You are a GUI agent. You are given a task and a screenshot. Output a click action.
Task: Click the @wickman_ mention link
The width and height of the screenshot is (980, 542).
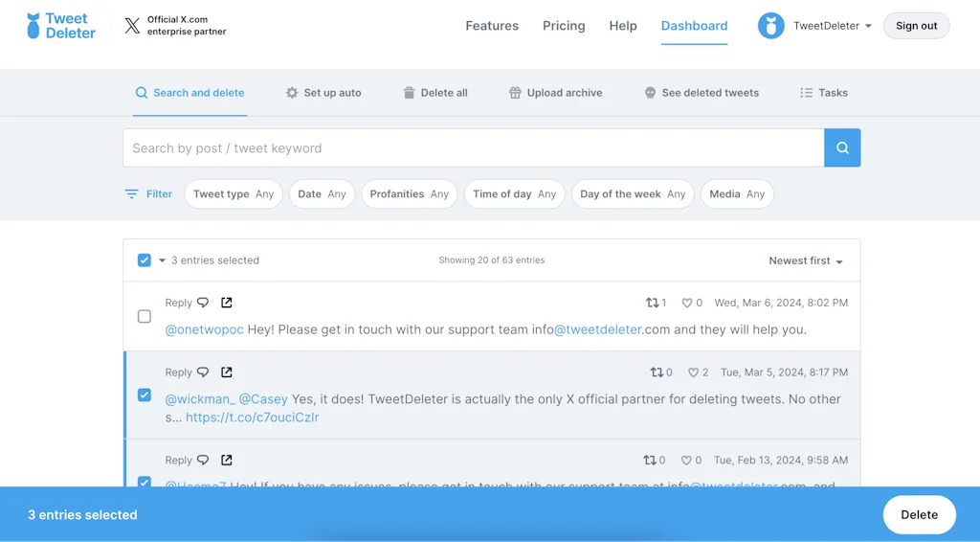200,399
